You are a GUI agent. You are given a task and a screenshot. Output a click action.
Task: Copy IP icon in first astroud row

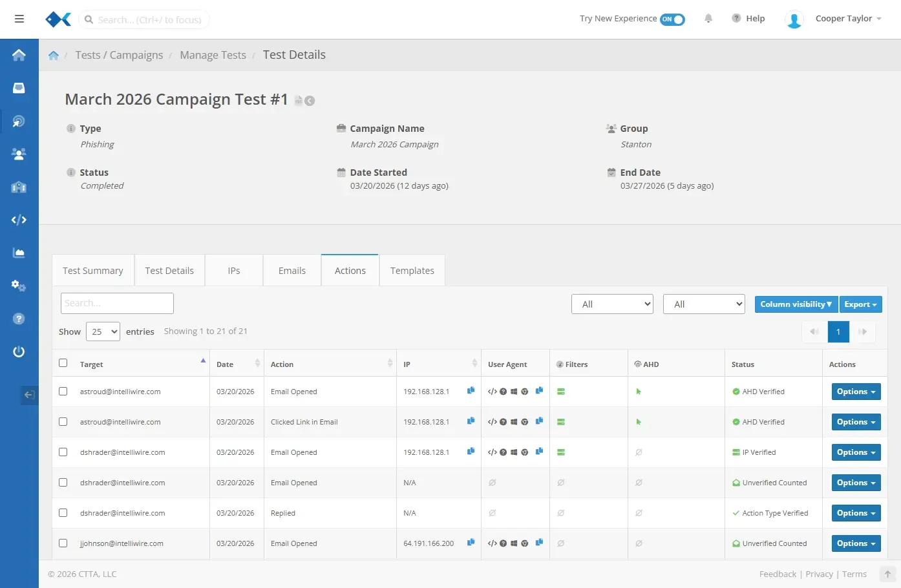click(471, 391)
